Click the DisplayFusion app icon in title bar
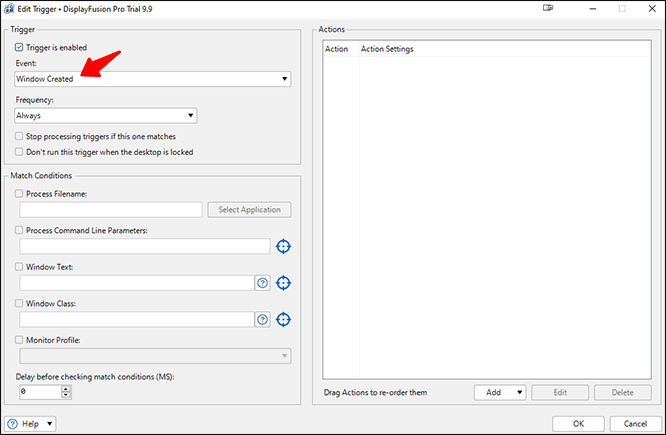The height and width of the screenshot is (435, 666). pyautogui.click(x=9, y=9)
